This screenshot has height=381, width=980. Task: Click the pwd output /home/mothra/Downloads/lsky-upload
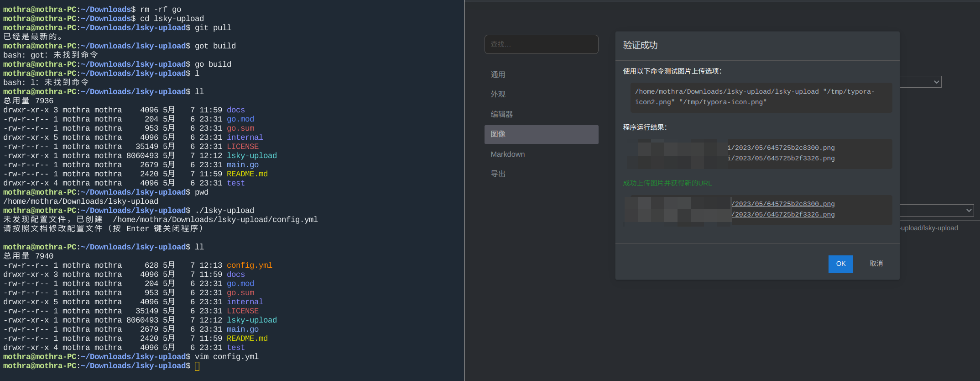tap(81, 201)
